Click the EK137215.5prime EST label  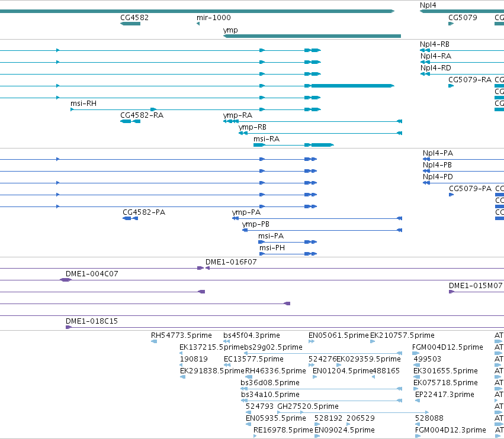point(211,347)
